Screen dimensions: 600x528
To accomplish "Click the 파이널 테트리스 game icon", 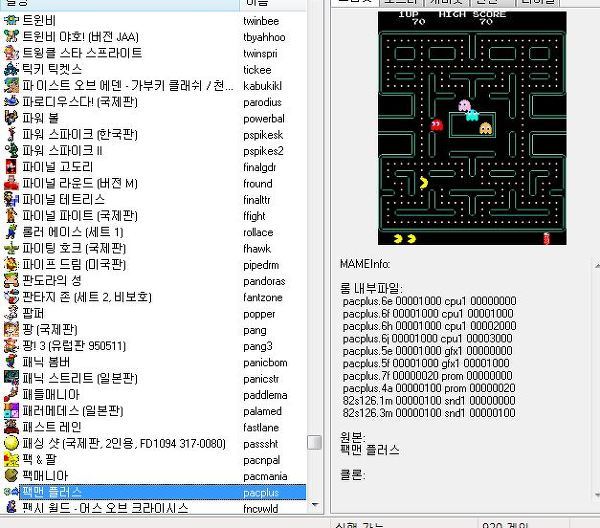I will tap(11, 199).
